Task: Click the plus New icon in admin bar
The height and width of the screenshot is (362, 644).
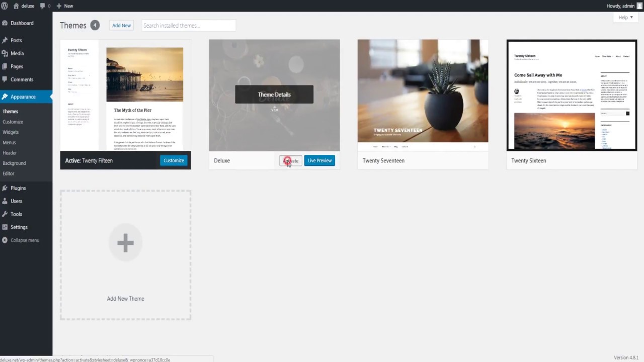Action: [x=59, y=6]
